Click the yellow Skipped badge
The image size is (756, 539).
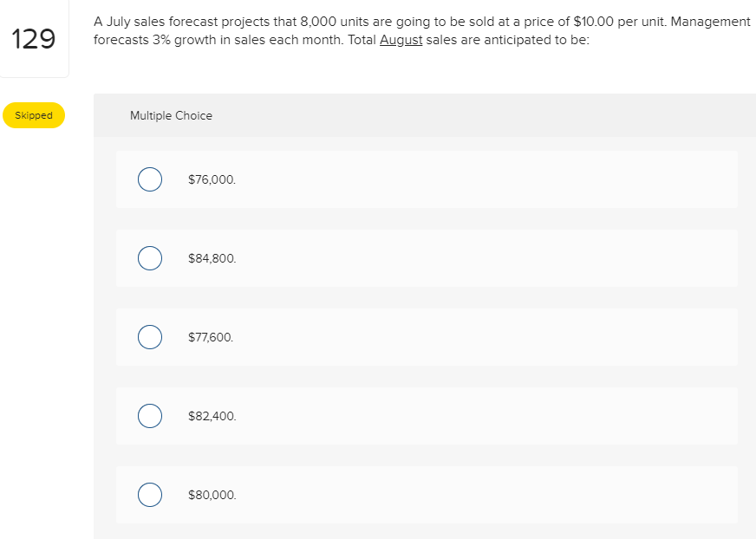coord(34,114)
